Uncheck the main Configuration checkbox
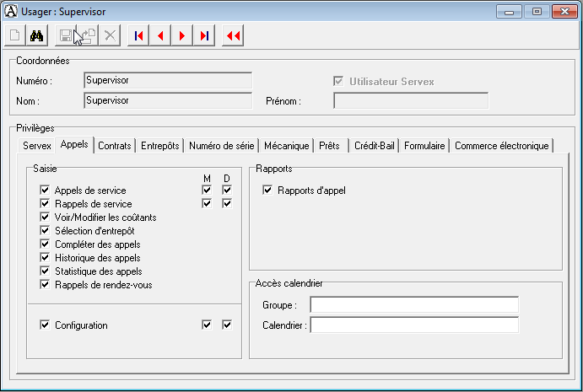This screenshot has width=583, height=392. [x=45, y=325]
